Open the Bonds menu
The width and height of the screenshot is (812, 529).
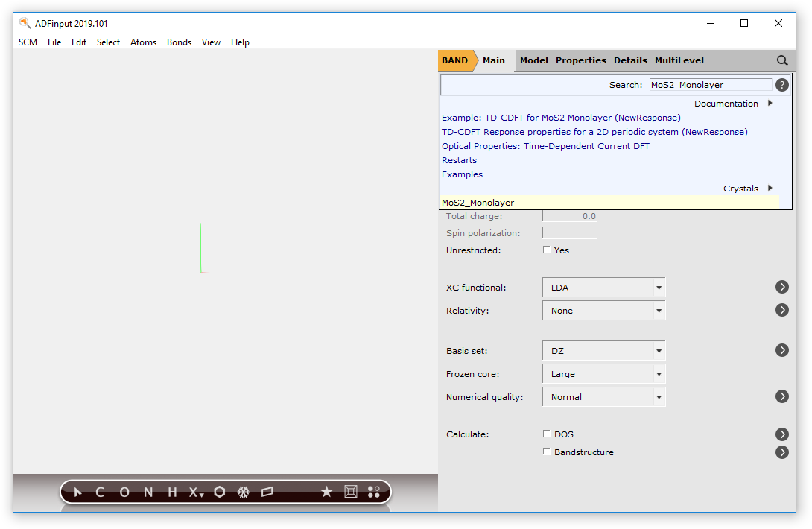[x=180, y=42]
